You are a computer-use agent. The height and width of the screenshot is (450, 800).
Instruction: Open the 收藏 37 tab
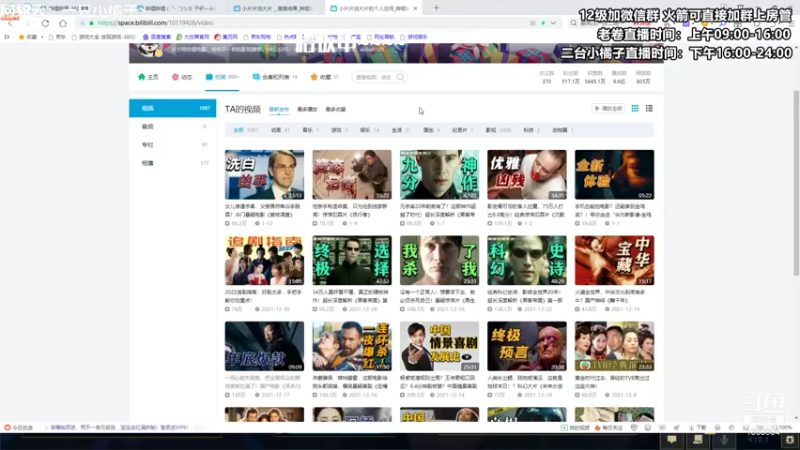(x=324, y=77)
